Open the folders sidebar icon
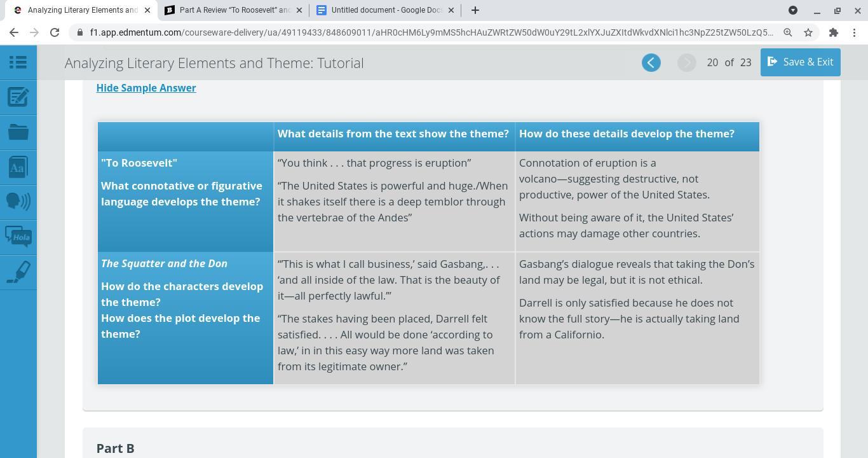This screenshot has height=458, width=868. point(18,132)
